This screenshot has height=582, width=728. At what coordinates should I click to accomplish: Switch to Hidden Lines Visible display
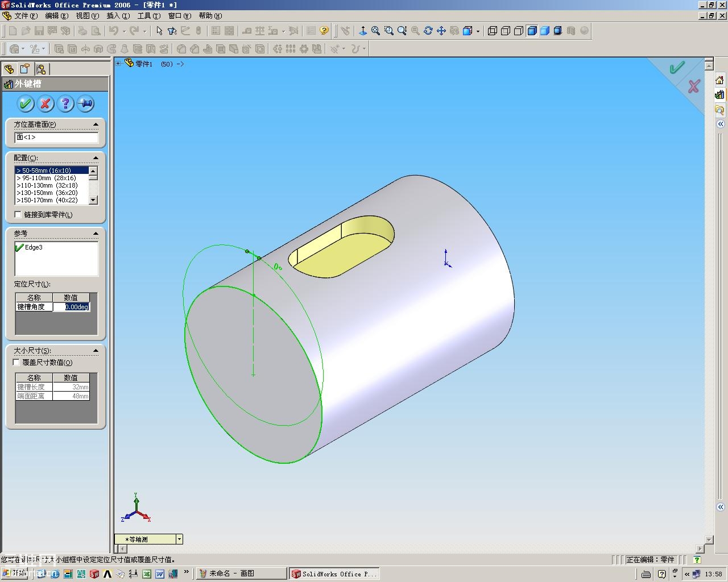pos(506,31)
